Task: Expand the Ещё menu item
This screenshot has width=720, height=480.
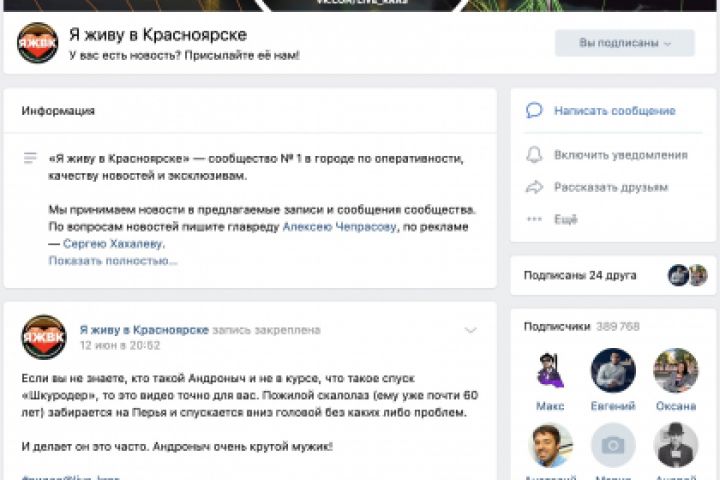Action: coord(566,220)
